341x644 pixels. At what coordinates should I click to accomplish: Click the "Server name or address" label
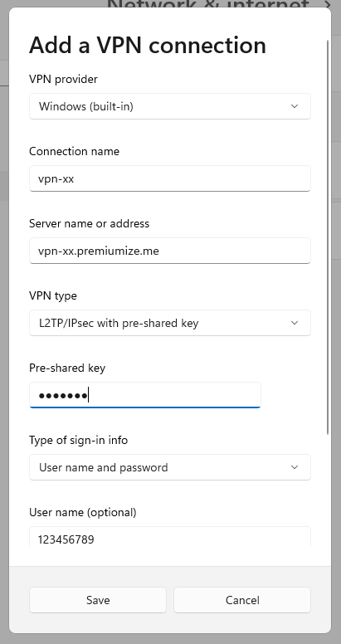point(89,223)
